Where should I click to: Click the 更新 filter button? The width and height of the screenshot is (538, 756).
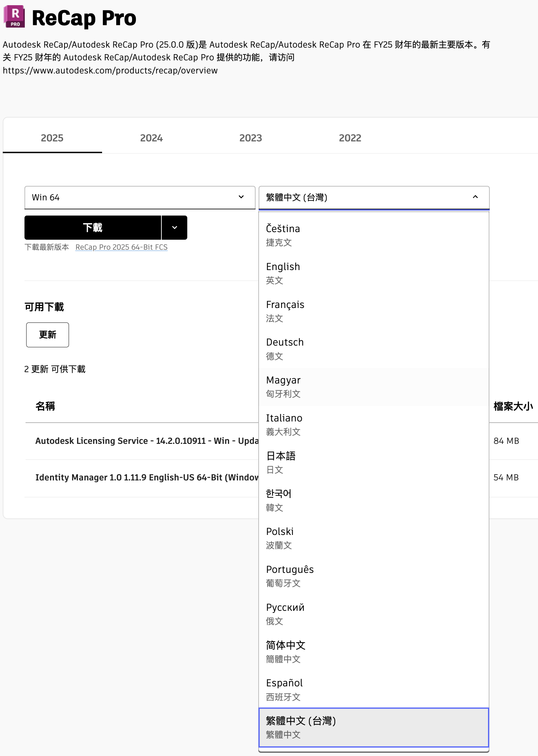48,335
